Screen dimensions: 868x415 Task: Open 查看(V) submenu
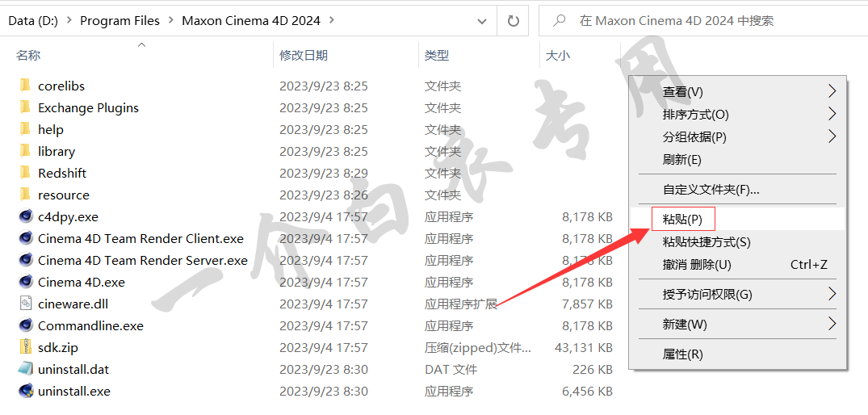point(737,91)
